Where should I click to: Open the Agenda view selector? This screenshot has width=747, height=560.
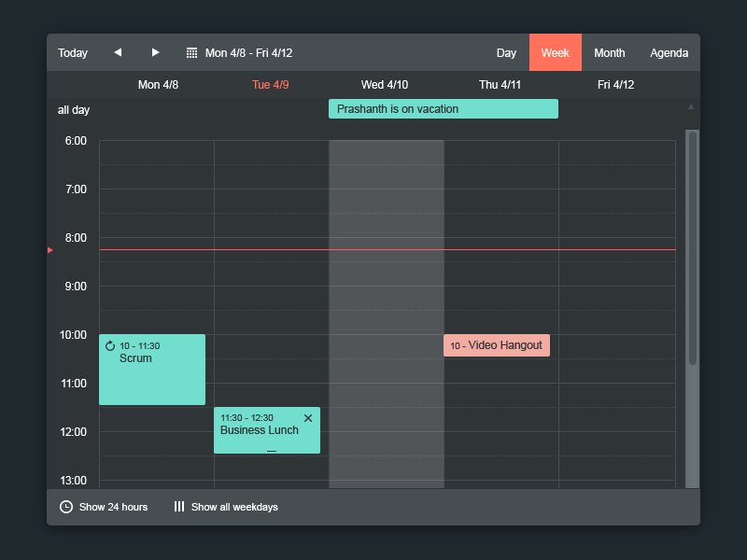[669, 52]
